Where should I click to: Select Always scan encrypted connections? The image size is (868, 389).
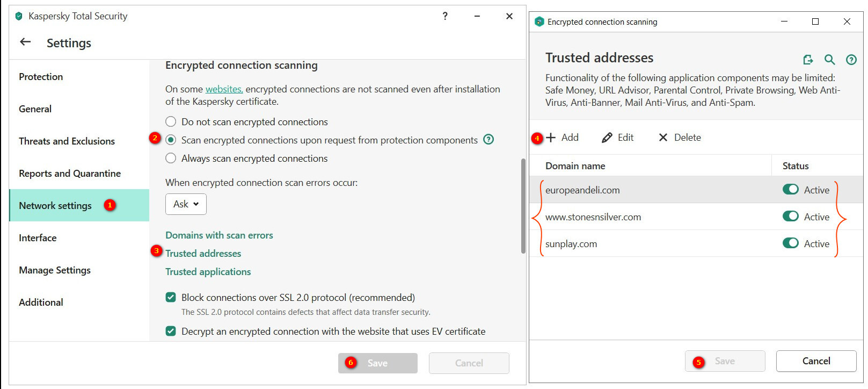(x=171, y=159)
